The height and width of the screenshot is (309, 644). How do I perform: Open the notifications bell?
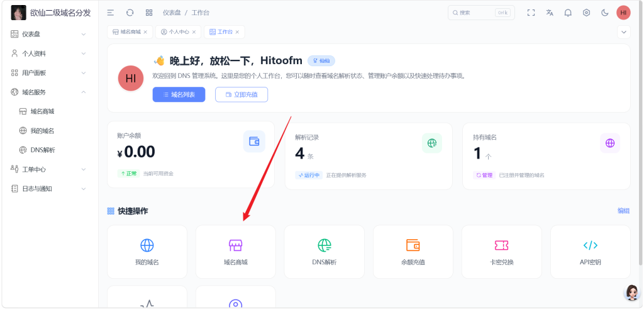click(568, 13)
